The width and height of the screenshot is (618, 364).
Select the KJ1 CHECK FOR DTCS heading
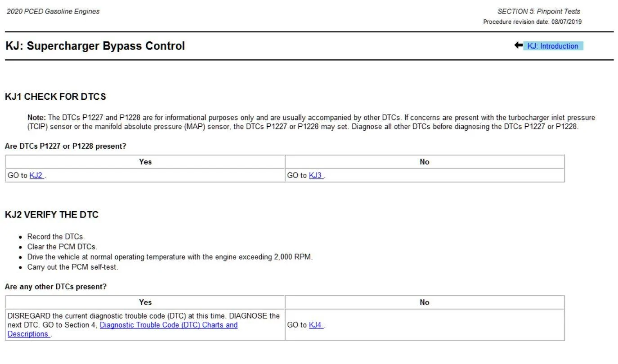pyautogui.click(x=55, y=97)
